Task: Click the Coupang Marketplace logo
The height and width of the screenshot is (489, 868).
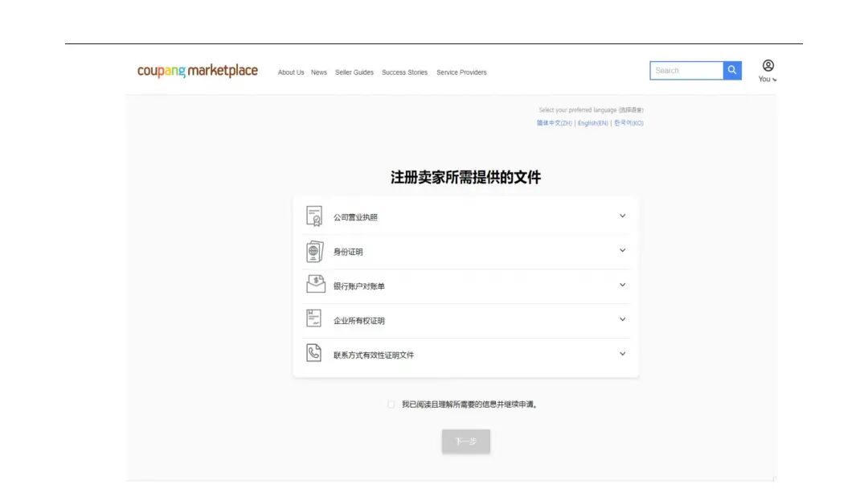Action: click(x=198, y=71)
